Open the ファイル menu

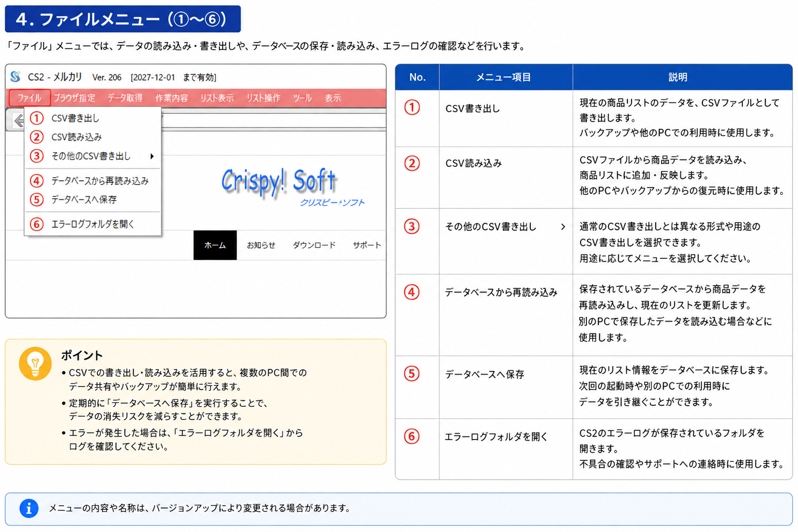point(30,98)
